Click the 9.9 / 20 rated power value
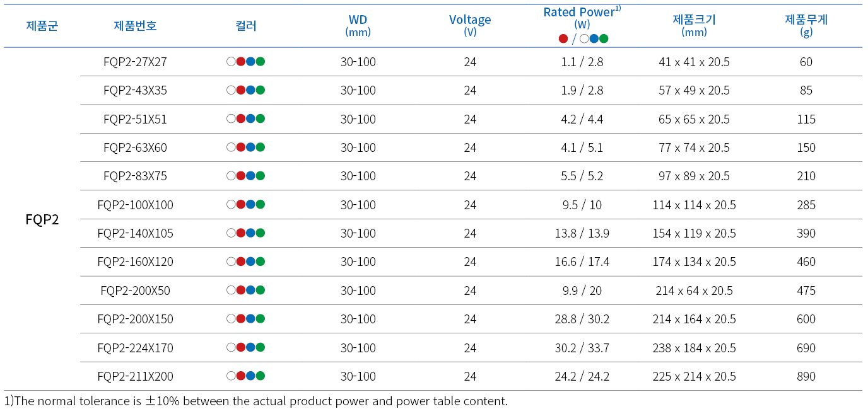The image size is (868, 409). coord(582,291)
